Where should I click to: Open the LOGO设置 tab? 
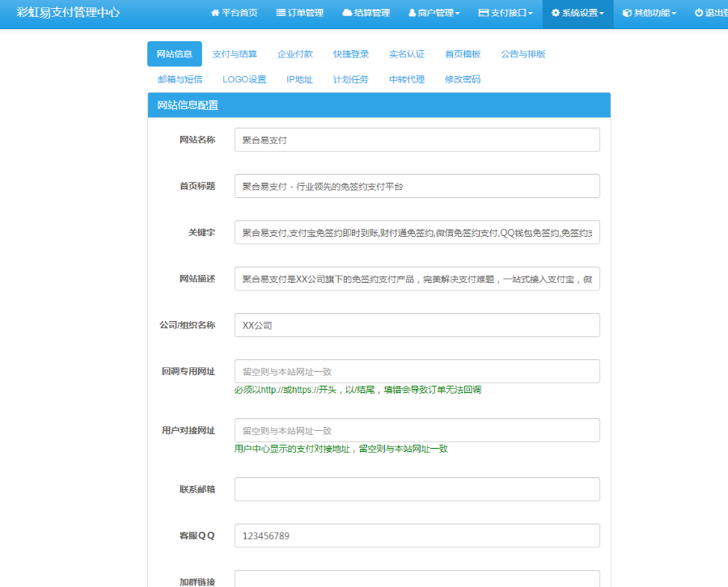244,79
